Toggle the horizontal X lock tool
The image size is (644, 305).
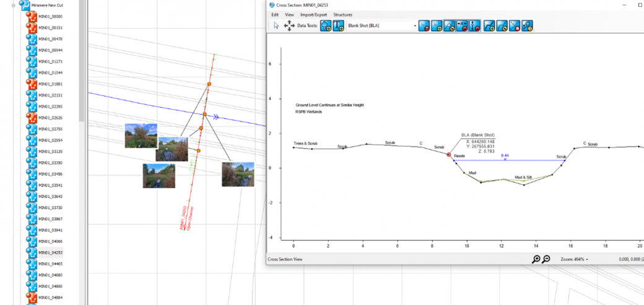(x=462, y=25)
